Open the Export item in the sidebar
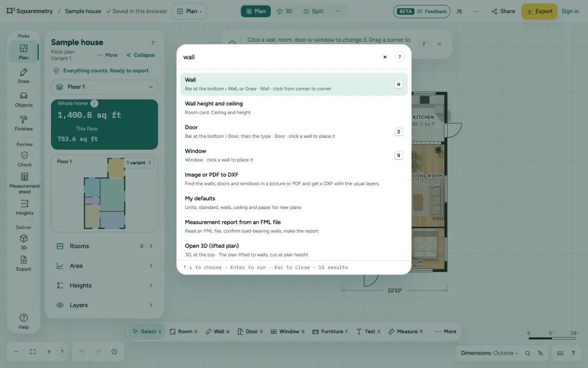Image resolution: width=588 pixels, height=368 pixels. [x=24, y=263]
